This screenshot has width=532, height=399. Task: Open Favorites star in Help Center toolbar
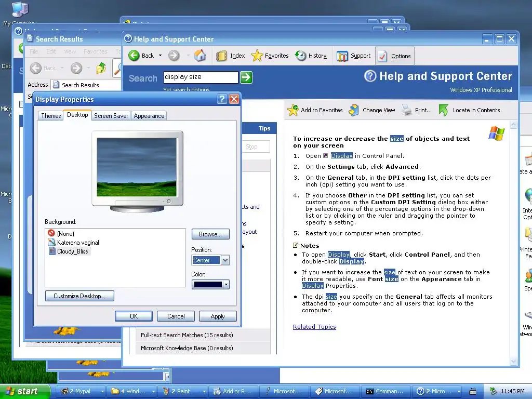pyautogui.click(x=270, y=56)
